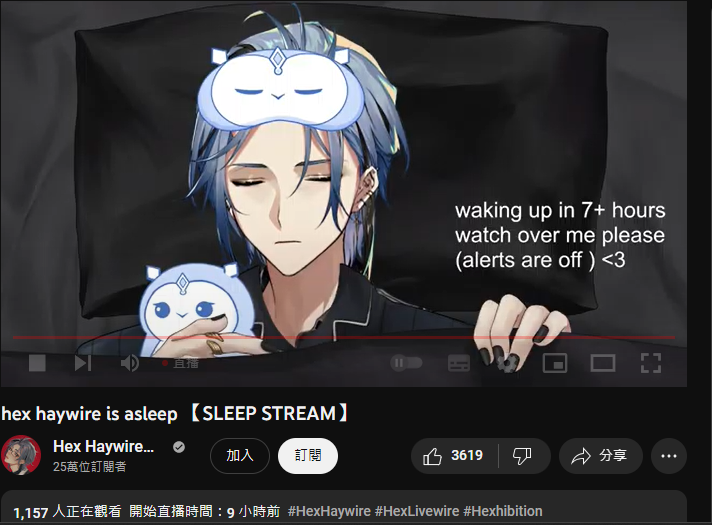Image resolution: width=712 pixels, height=525 pixels.
Task: Go fullscreen with the fullscreen icon
Action: point(651,363)
